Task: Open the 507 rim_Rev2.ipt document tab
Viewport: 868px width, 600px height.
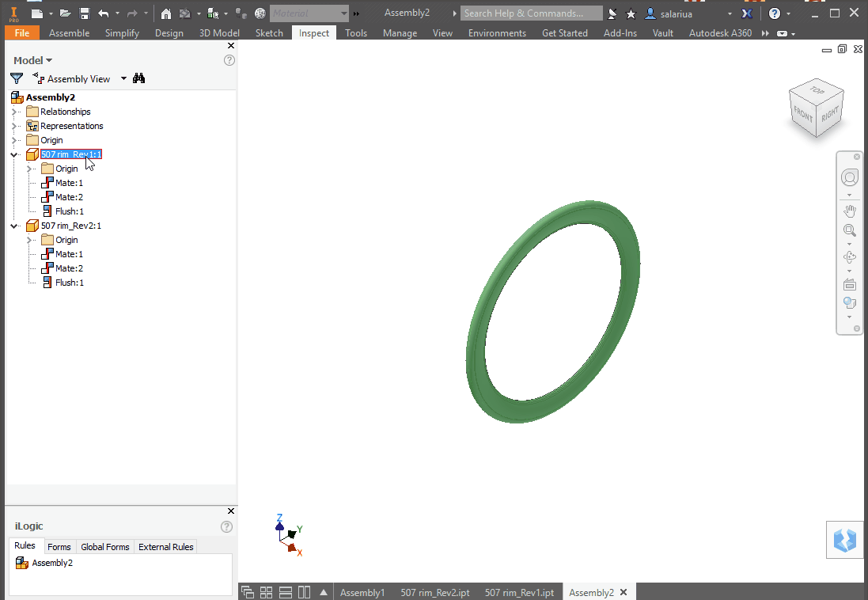Action: (x=435, y=591)
